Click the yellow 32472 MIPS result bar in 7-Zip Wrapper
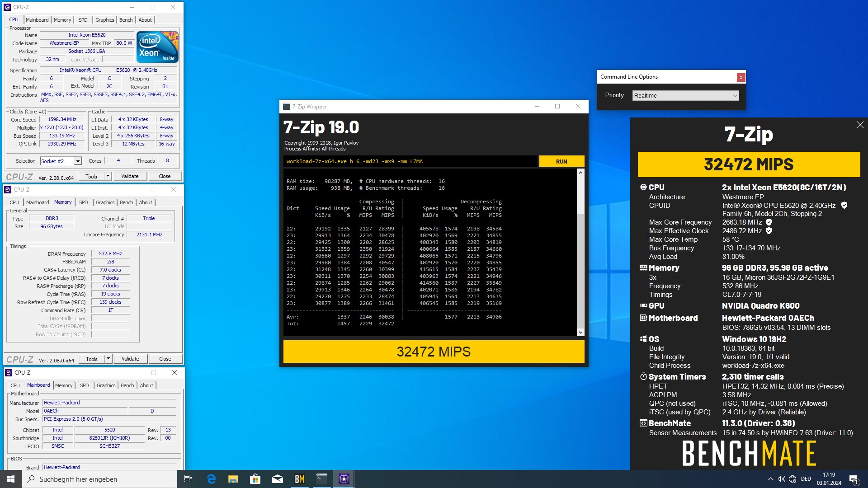The image size is (868, 488). tap(434, 352)
